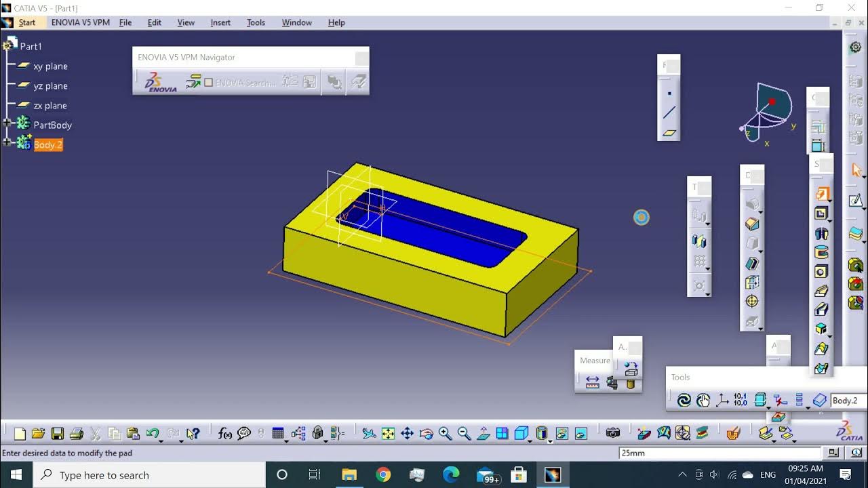Select the Mirror transformation icon

click(x=699, y=240)
